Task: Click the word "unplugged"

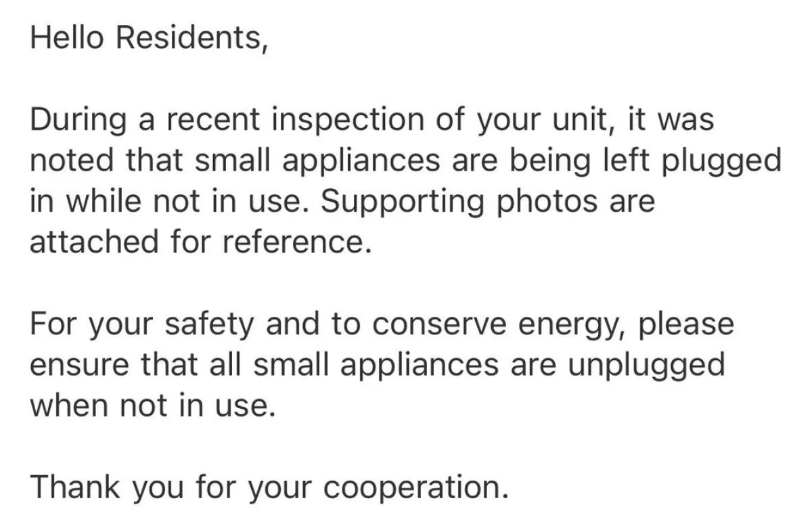Action: click(647, 365)
